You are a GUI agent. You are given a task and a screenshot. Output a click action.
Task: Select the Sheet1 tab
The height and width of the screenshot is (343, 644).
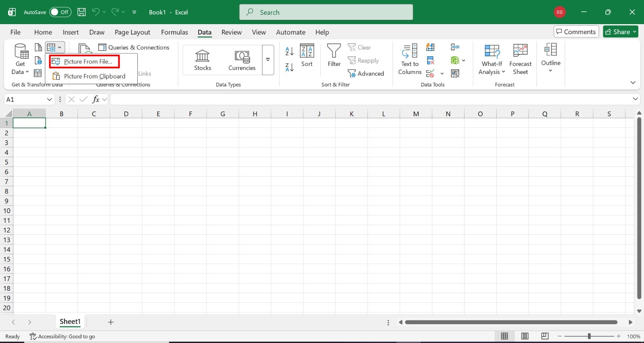click(70, 322)
